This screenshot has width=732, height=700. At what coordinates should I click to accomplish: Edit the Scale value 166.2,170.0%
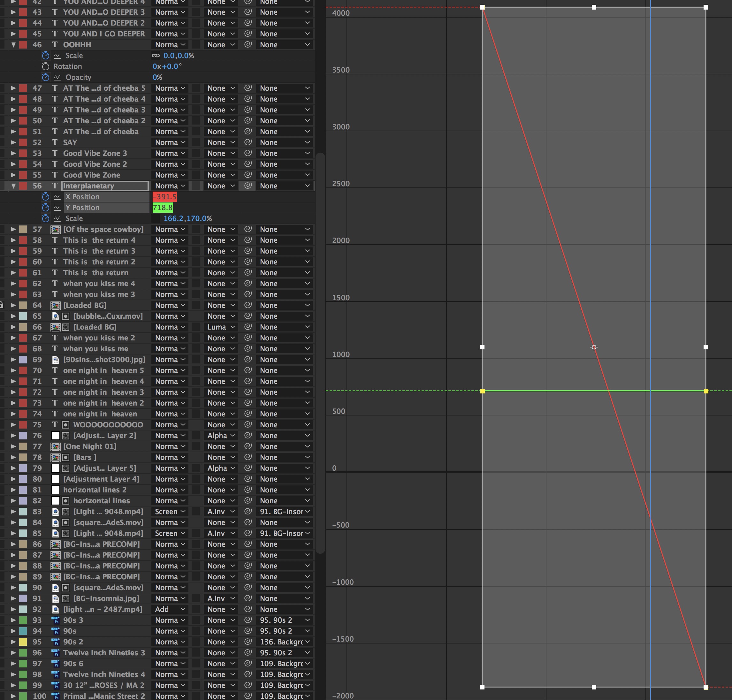coord(187,218)
